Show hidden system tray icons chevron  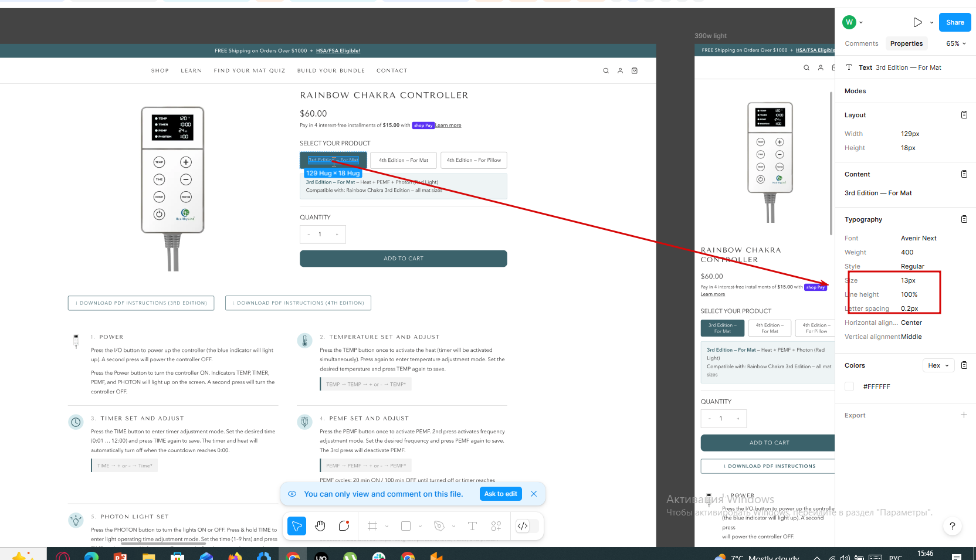[x=816, y=557]
